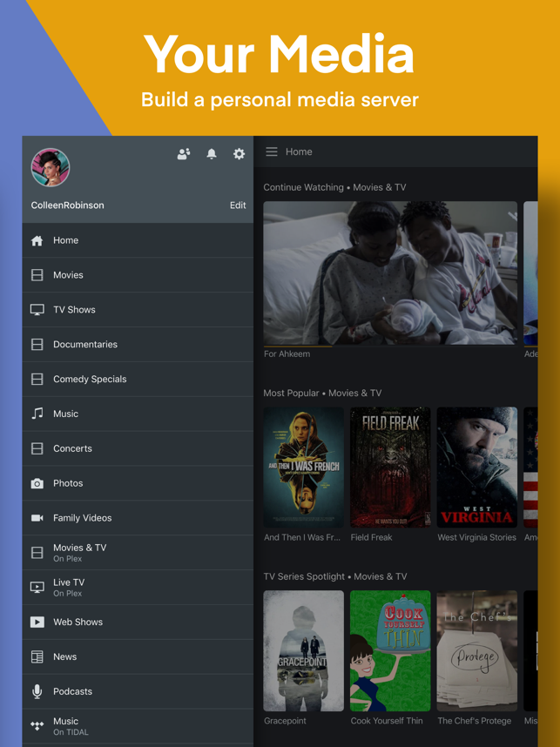Viewport: 560px width, 747px height.
Task: Click the Concerts film icon
Action: pos(37,448)
